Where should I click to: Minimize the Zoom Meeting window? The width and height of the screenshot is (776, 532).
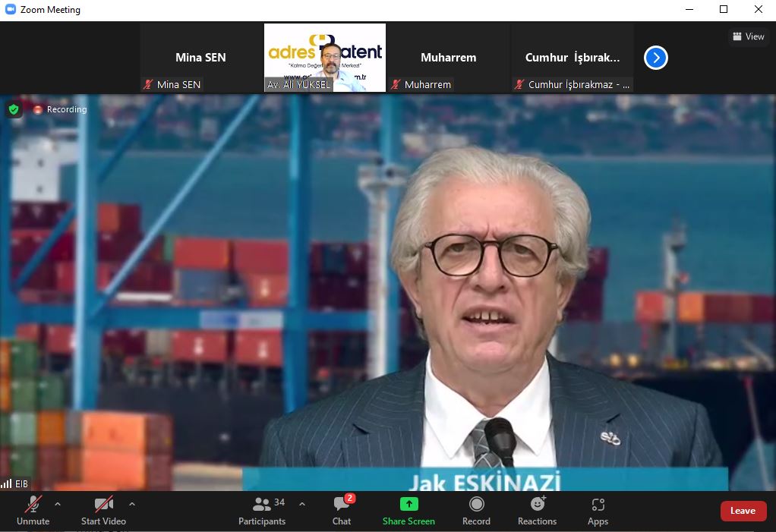689,9
